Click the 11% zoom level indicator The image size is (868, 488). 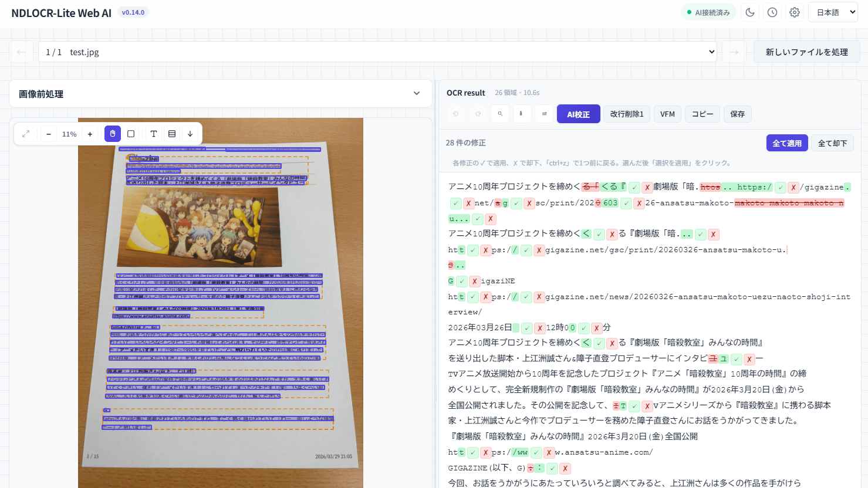point(69,134)
